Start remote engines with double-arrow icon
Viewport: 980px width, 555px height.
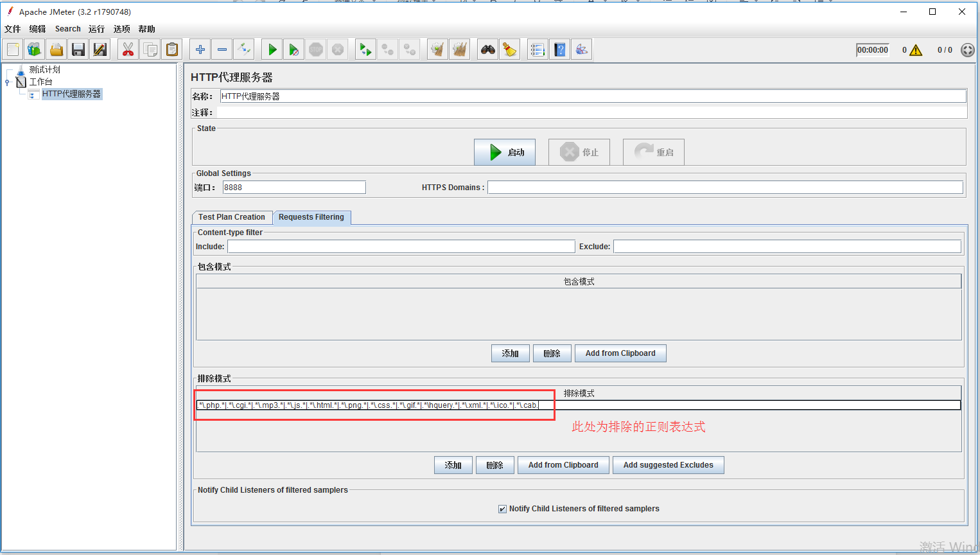[366, 49]
